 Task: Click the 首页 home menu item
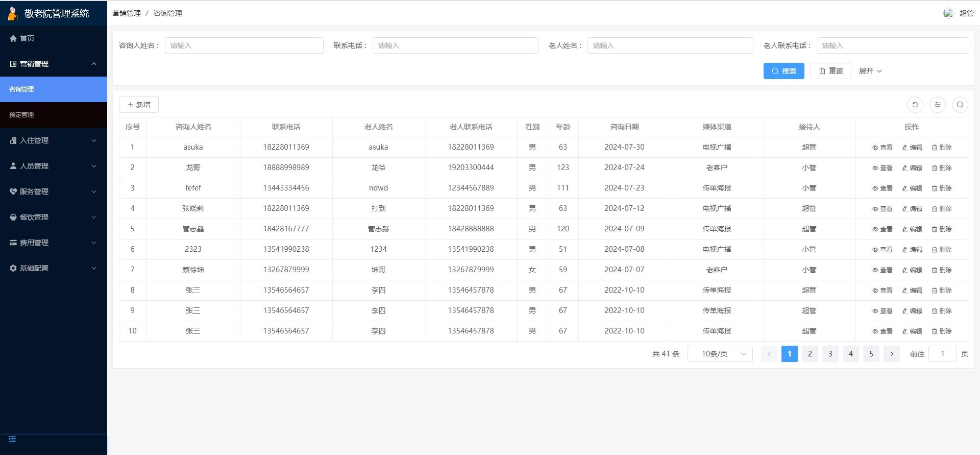pyautogui.click(x=27, y=38)
